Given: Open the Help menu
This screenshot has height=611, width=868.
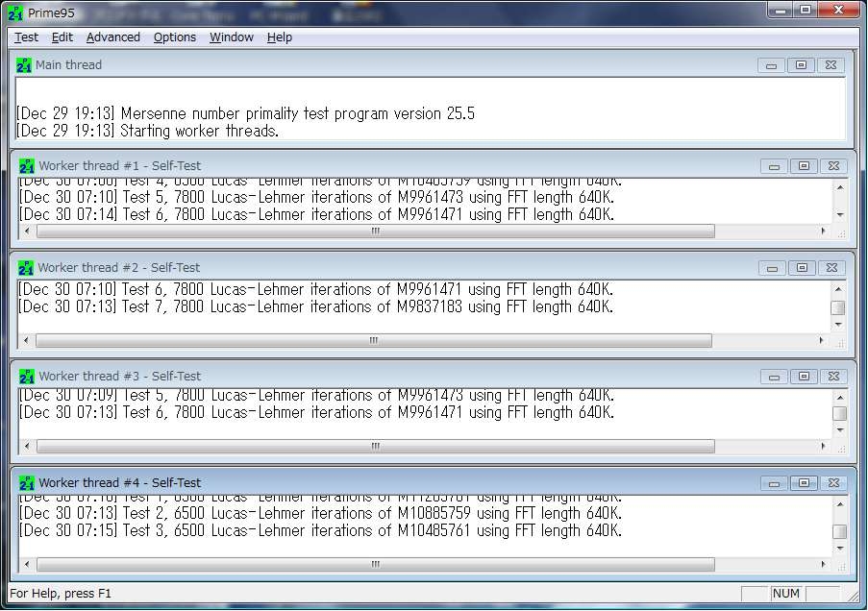Looking at the screenshot, I should pyautogui.click(x=279, y=37).
